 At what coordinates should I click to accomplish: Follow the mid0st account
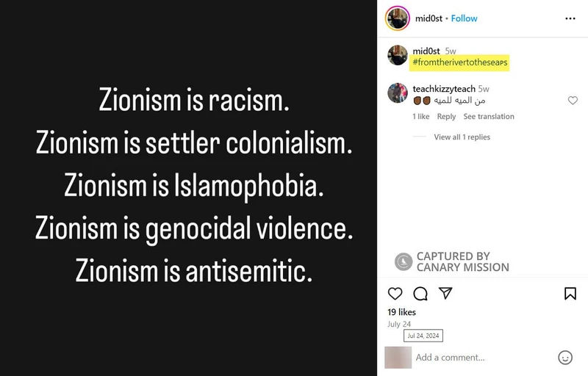coord(465,18)
